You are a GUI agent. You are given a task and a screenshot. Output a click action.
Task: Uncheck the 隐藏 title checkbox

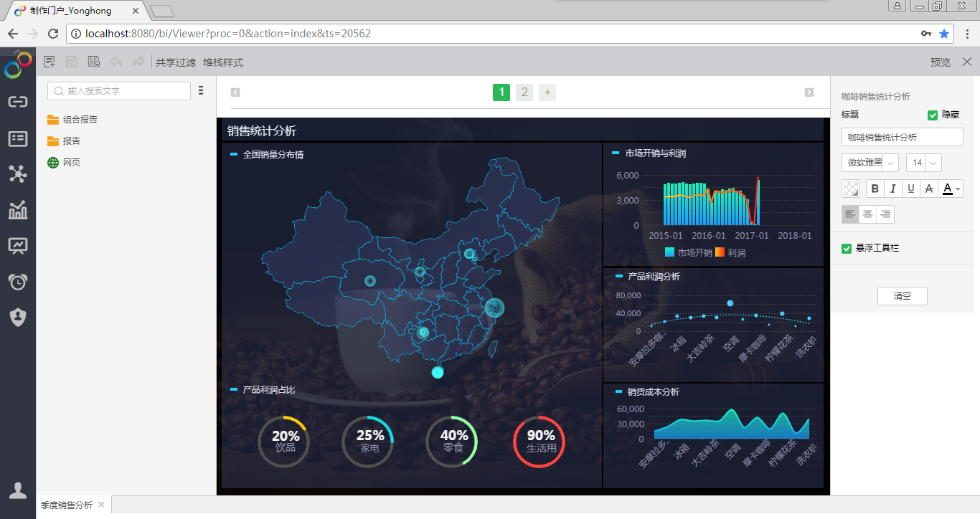pos(933,115)
